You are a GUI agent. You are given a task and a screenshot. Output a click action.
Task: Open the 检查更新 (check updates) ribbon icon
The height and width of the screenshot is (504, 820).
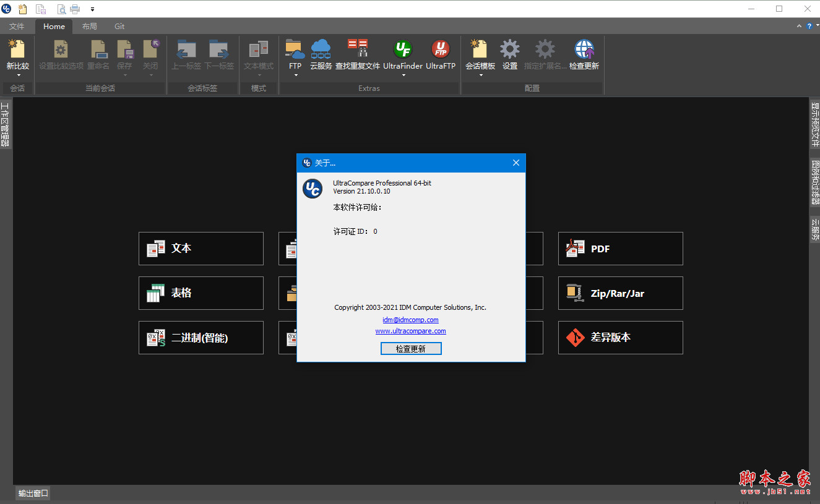pos(584,54)
